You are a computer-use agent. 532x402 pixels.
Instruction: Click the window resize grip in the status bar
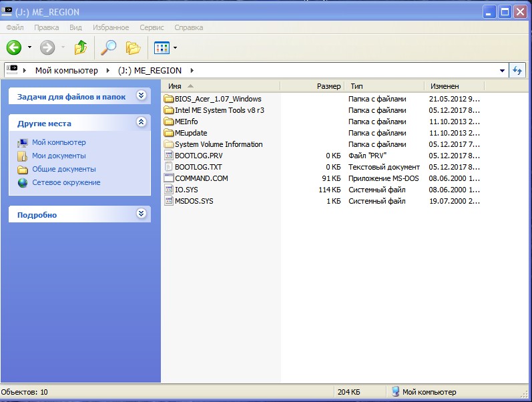point(525,394)
